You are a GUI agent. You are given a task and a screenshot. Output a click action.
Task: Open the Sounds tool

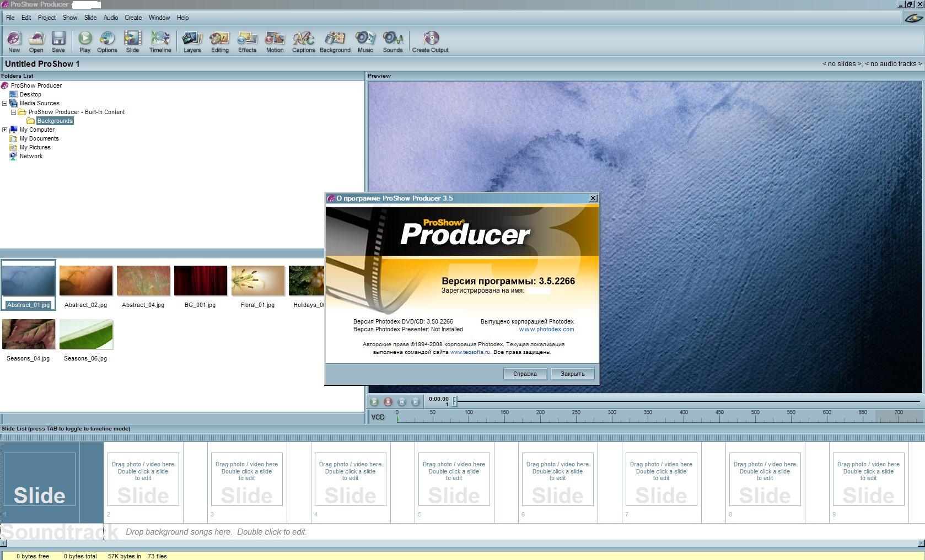point(392,41)
